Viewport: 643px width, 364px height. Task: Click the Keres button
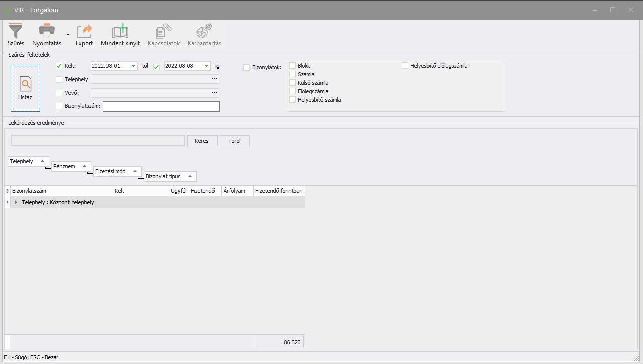(202, 141)
